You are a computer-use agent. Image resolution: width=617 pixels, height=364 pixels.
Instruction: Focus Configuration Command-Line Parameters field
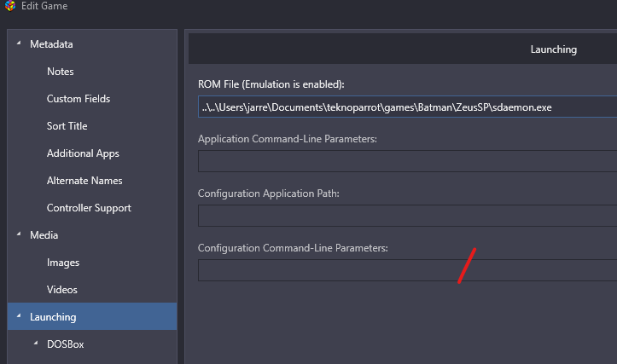pyautogui.click(x=407, y=270)
